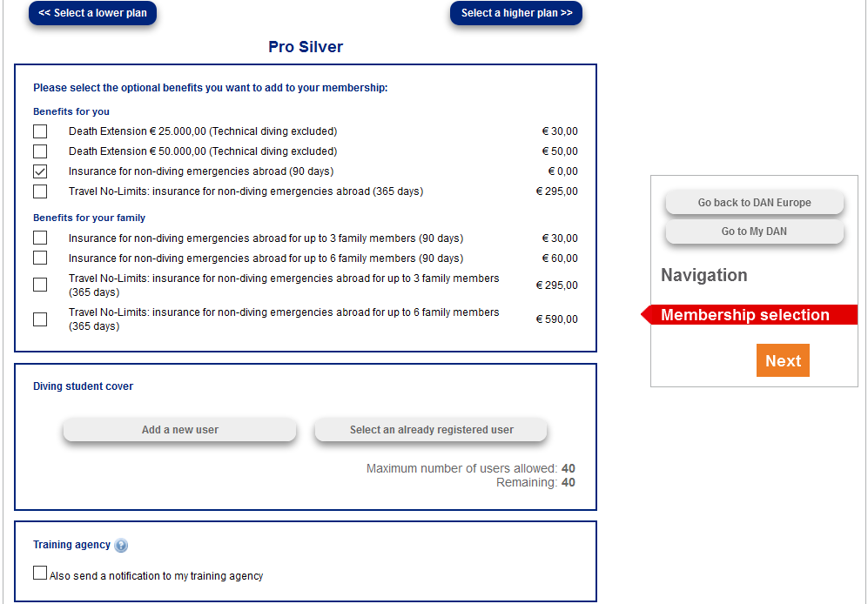Go back to DAN Europe
Image resolution: width=868 pixels, height=604 pixels.
coord(754,203)
